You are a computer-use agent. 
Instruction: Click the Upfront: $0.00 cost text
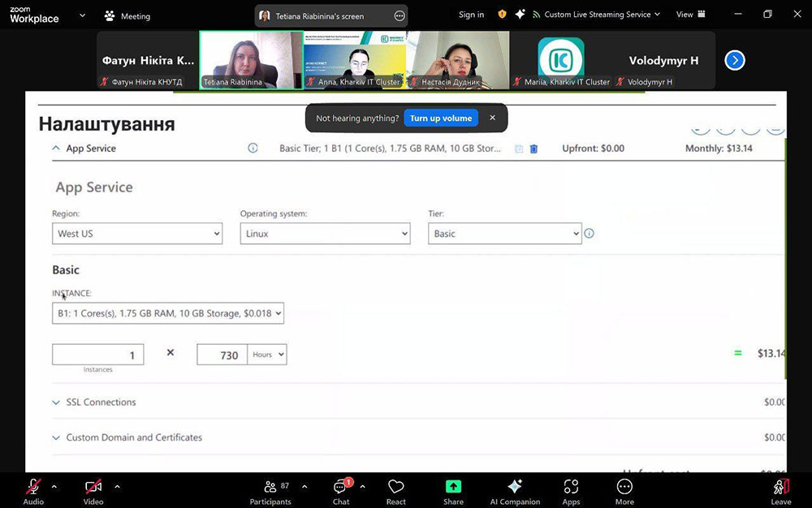(x=594, y=149)
